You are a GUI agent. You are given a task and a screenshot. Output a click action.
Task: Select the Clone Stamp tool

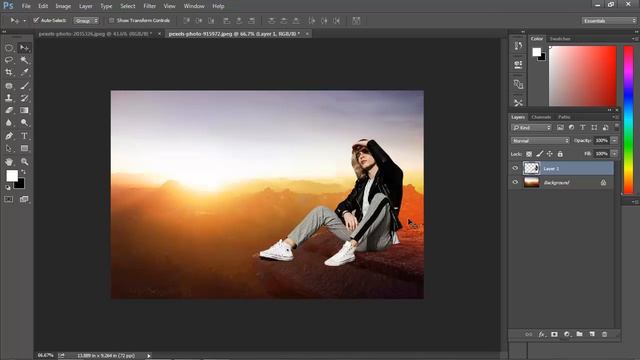(x=9, y=98)
